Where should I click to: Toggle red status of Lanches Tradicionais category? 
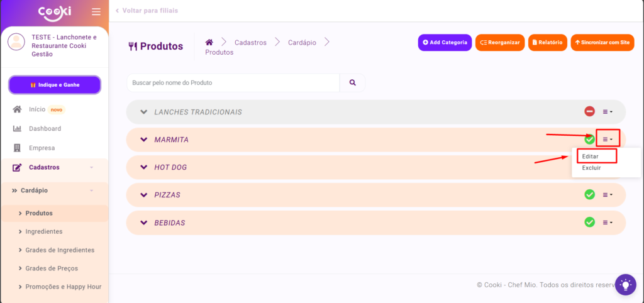click(589, 112)
